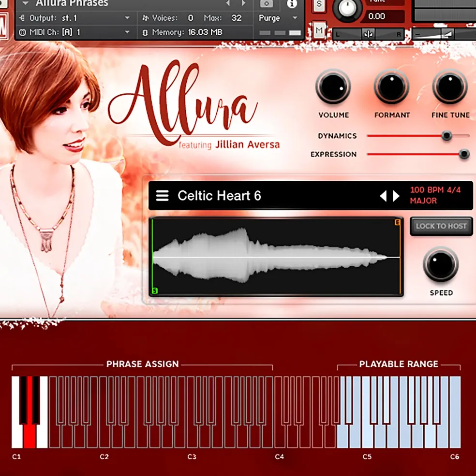Enable the Lock to Host button
Viewport: 476px width, 476px height.
441,226
